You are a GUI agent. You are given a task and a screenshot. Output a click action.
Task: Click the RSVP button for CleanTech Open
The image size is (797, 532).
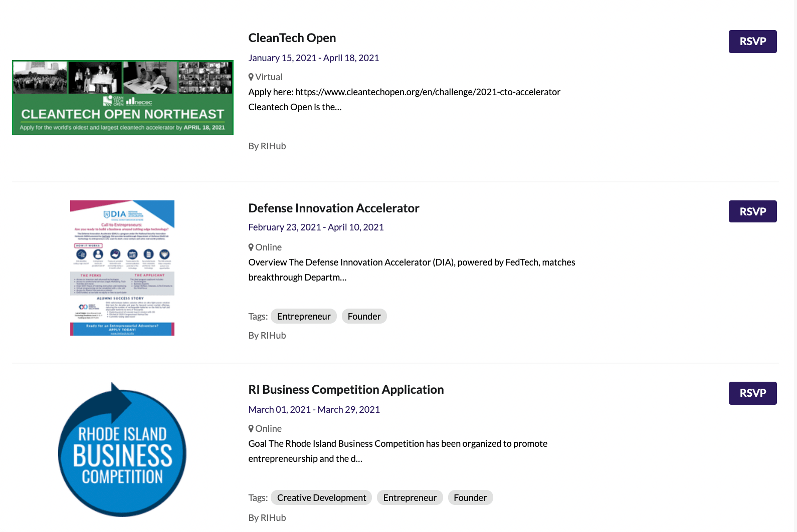[752, 42]
